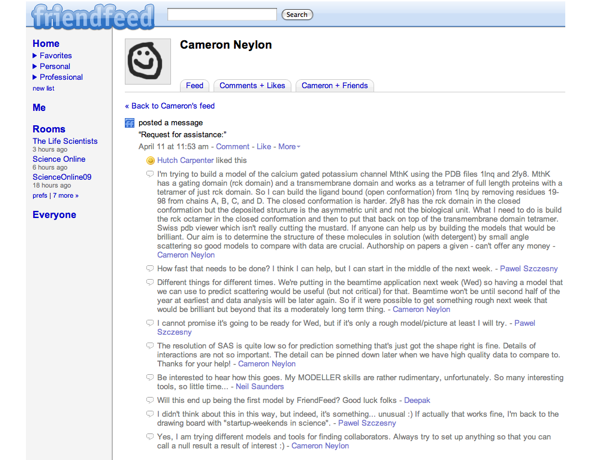Image resolution: width=614 pixels, height=460 pixels.
Task: Open the Comments + Likes tab
Action: pos(252,85)
